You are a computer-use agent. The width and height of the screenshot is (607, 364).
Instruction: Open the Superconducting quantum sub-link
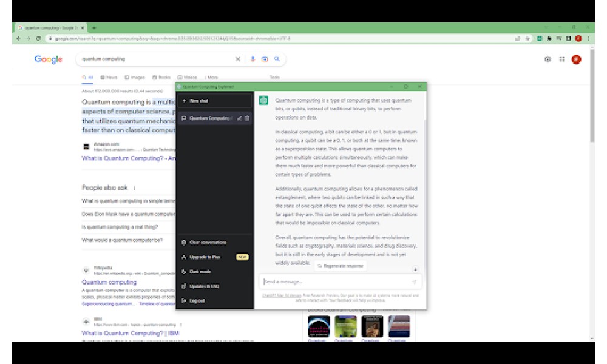(x=107, y=304)
